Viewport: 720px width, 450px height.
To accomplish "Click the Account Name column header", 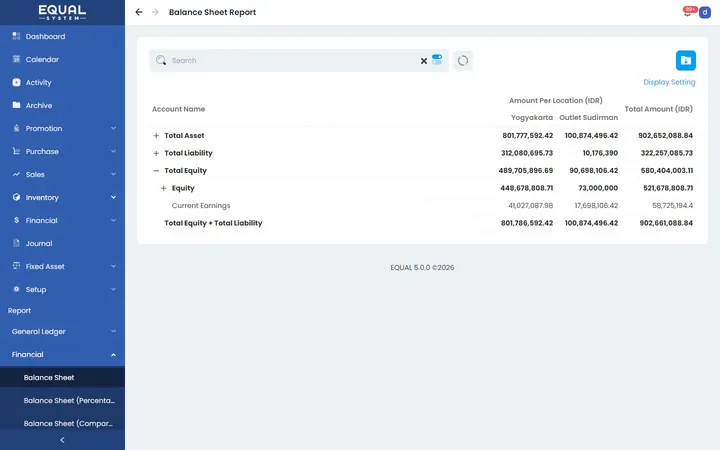I will coord(178,109).
